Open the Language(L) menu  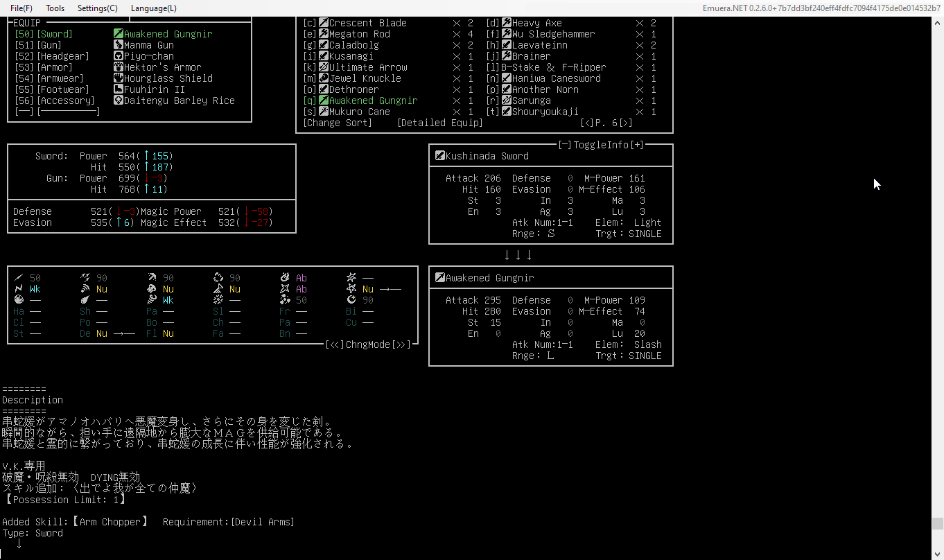(154, 8)
